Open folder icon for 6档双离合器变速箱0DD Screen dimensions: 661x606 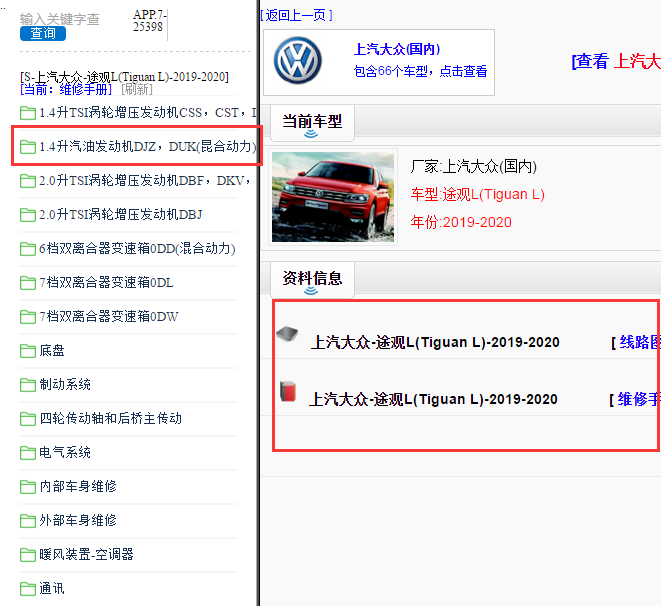pyautogui.click(x=28, y=249)
